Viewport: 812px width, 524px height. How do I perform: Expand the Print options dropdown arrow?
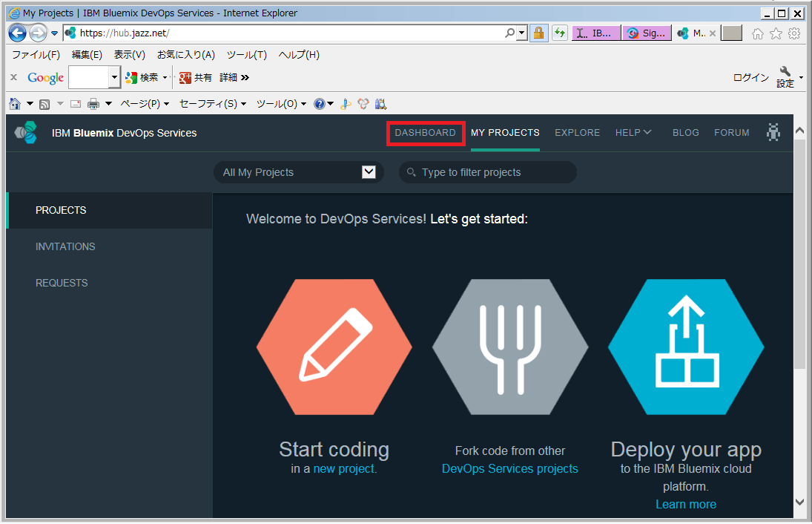tap(109, 104)
